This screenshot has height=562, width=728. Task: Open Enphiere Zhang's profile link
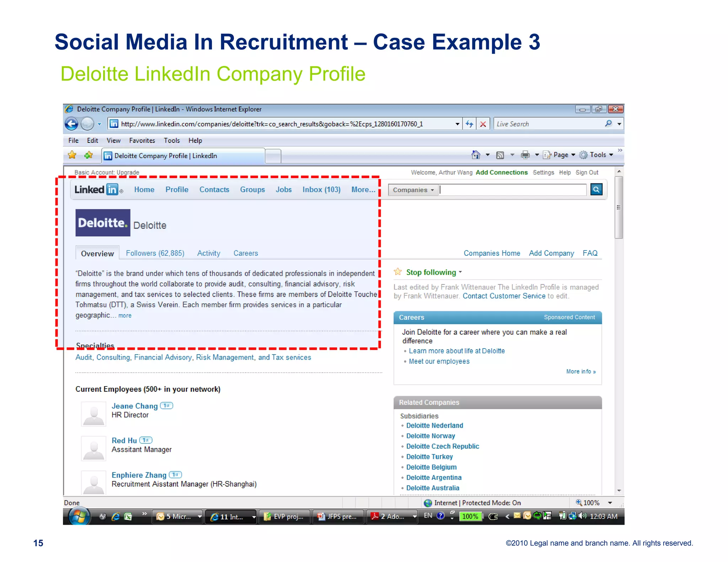coord(139,475)
